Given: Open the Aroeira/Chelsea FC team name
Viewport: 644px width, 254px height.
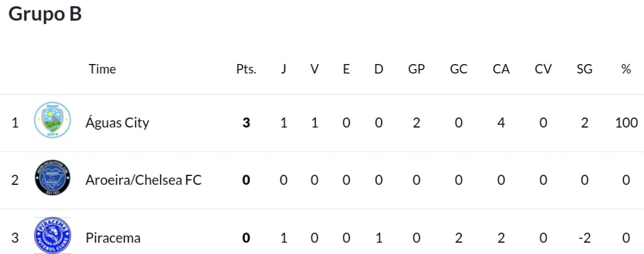Looking at the screenshot, I should click(x=144, y=180).
